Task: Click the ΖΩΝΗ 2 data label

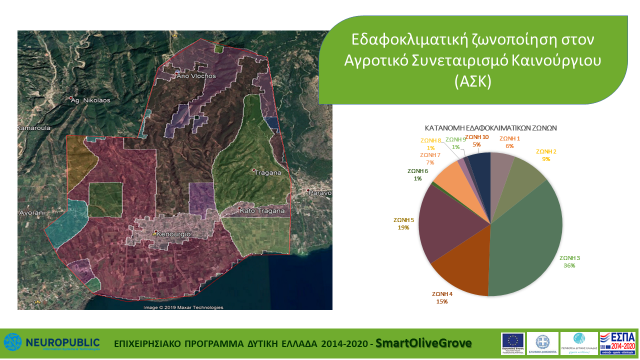Action: tap(546, 155)
